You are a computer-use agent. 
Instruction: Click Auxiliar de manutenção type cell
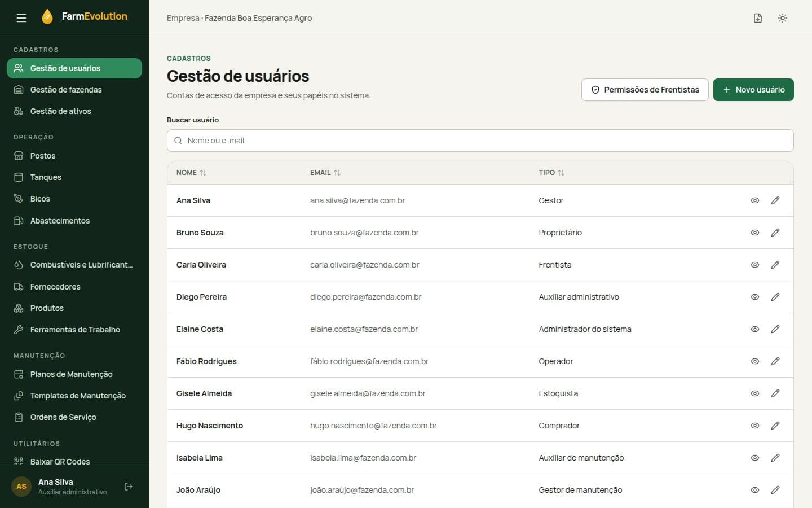coord(581,458)
